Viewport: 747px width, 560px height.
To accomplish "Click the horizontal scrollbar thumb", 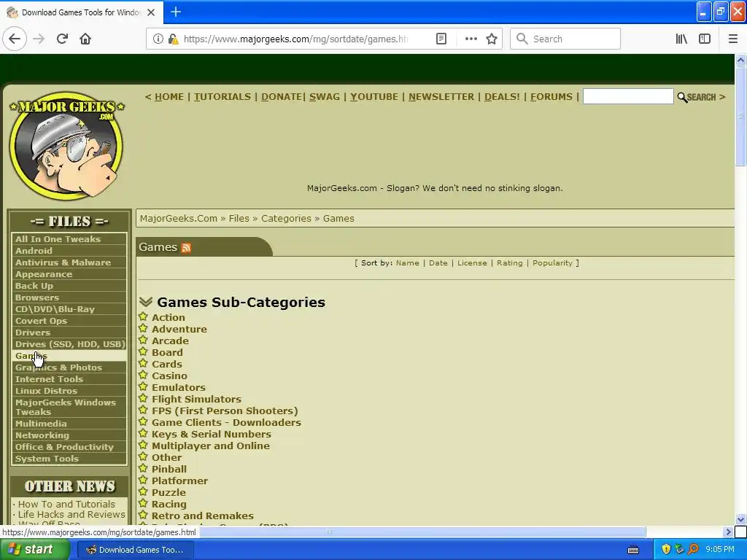I will tap(329, 532).
